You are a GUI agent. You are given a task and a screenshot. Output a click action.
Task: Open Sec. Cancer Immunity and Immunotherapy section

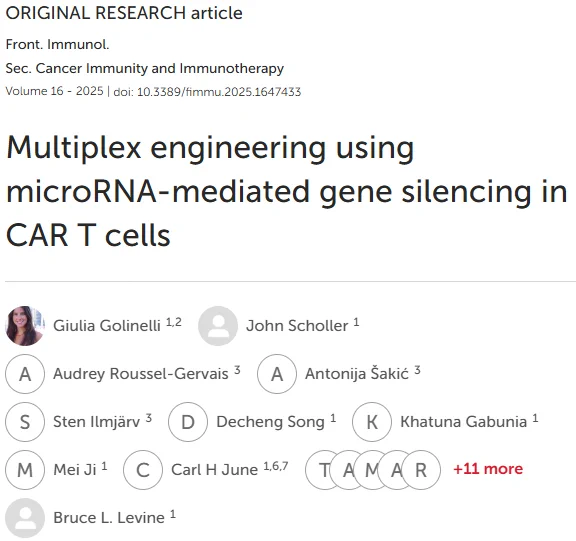(145, 68)
